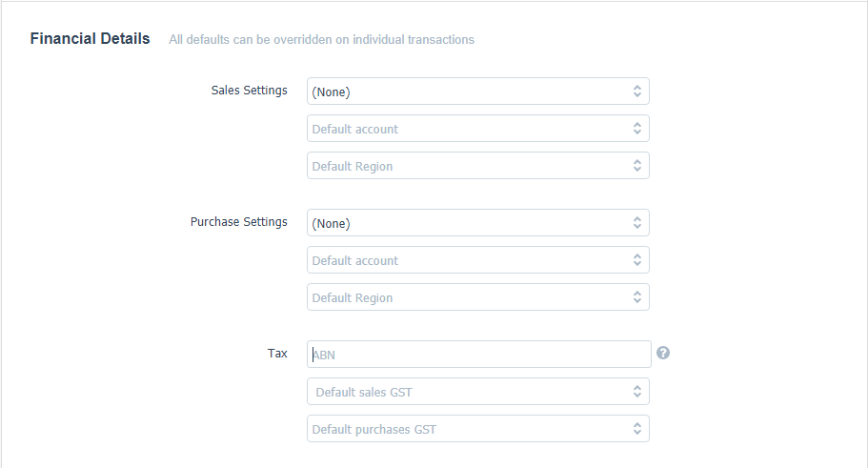Click up-down arrows on Sales (None) selector
This screenshot has height=468, width=868.
point(637,92)
